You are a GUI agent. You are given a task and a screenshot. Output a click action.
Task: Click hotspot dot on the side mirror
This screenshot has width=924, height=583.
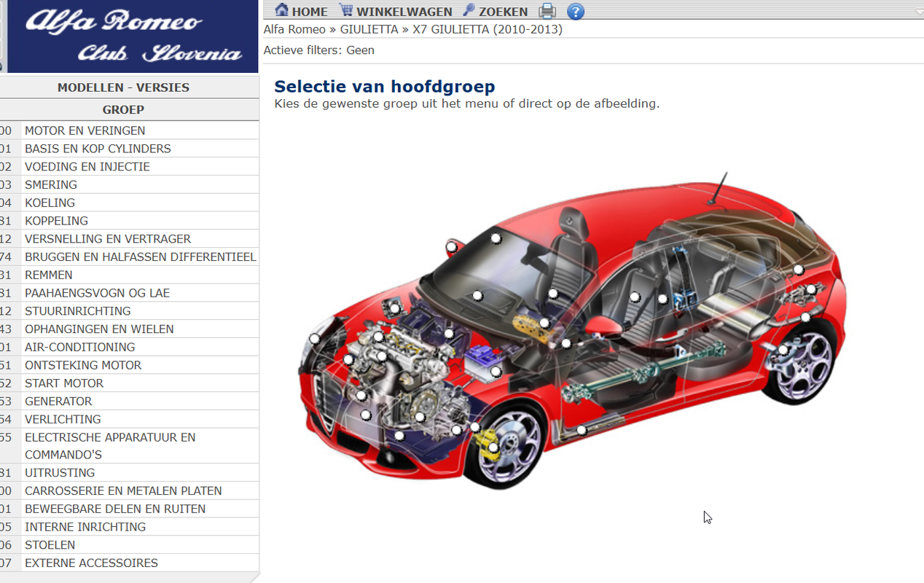click(452, 248)
